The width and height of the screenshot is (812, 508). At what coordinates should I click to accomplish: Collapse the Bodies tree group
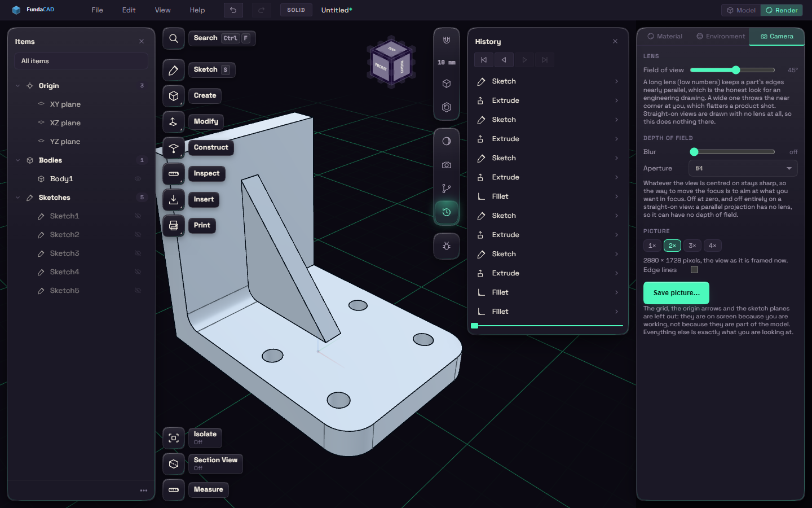point(17,160)
